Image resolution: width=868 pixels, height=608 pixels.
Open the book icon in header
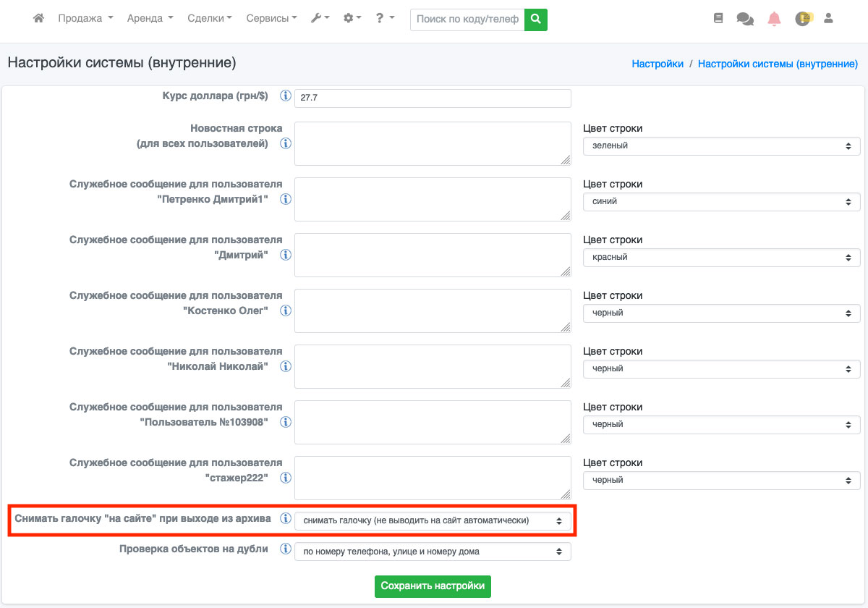click(718, 19)
